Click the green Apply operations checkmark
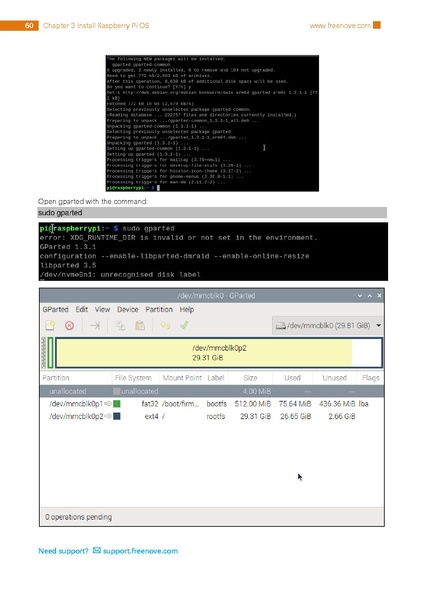The height and width of the screenshot is (600, 424). click(184, 325)
